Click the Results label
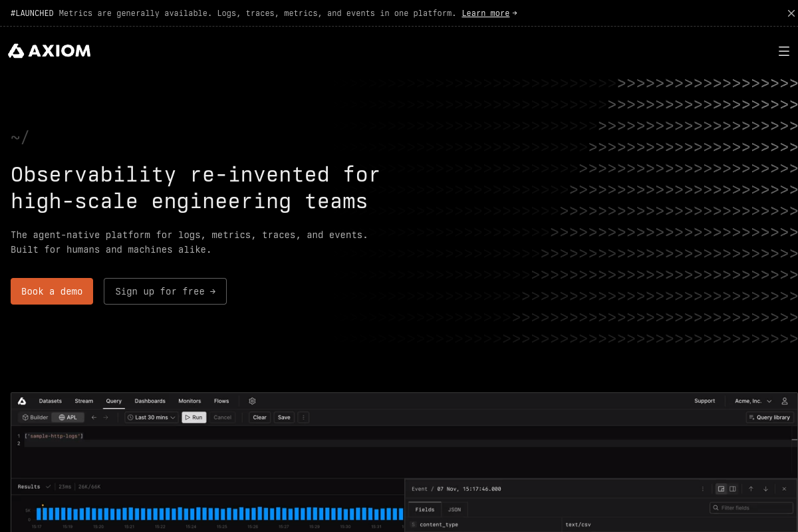The width and height of the screenshot is (798, 532). (x=29, y=487)
